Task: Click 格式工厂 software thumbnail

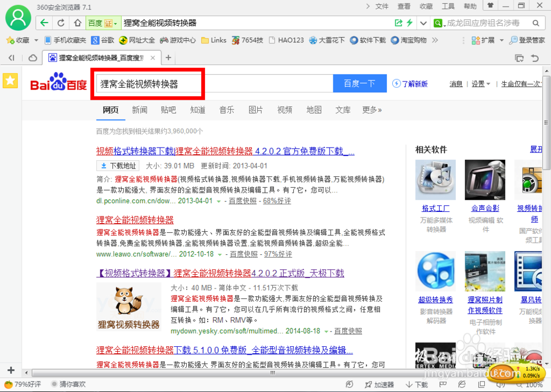Action: (x=435, y=180)
